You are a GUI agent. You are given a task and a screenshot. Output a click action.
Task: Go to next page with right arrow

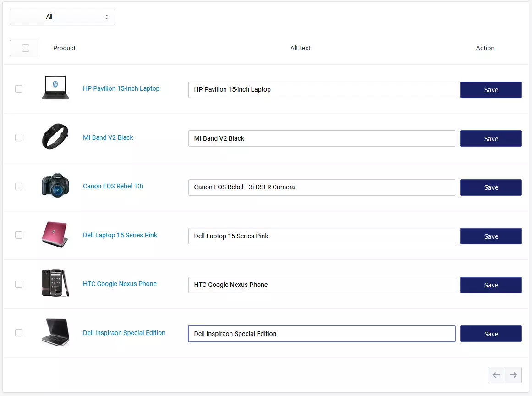pyautogui.click(x=513, y=375)
